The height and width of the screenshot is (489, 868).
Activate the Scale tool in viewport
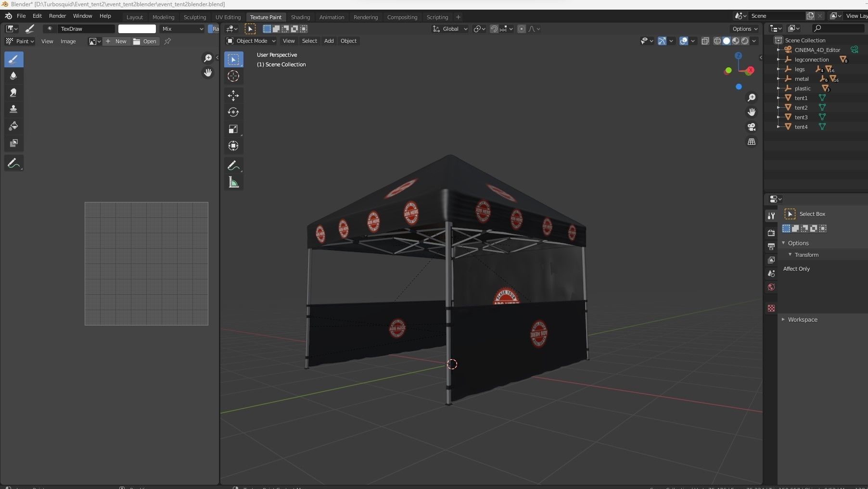click(233, 129)
